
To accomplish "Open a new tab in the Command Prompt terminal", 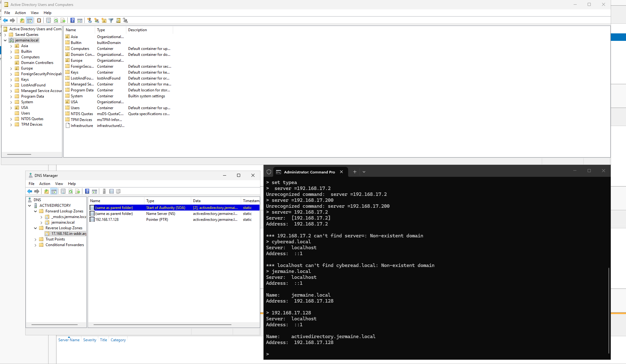I will click(355, 172).
